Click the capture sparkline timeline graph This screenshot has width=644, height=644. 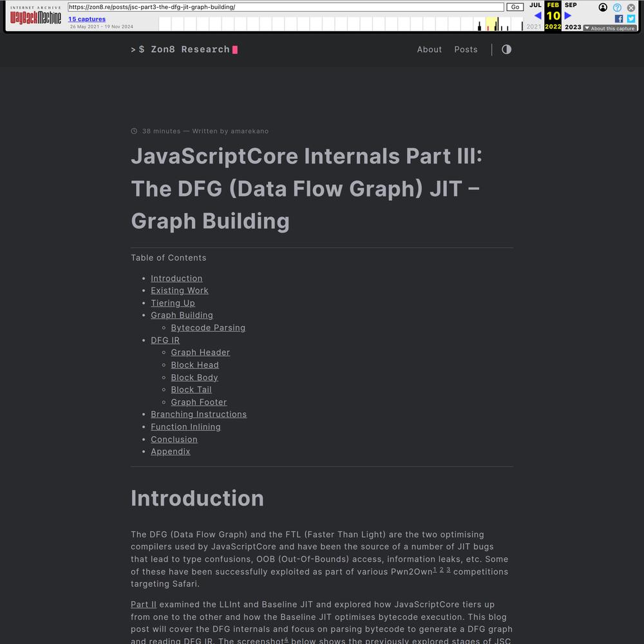pos(341,24)
